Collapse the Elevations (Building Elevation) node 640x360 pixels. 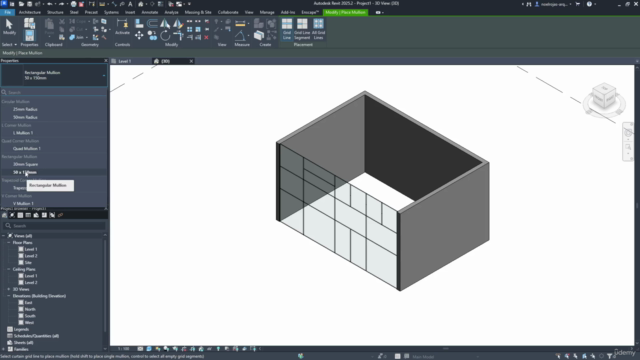point(9,296)
